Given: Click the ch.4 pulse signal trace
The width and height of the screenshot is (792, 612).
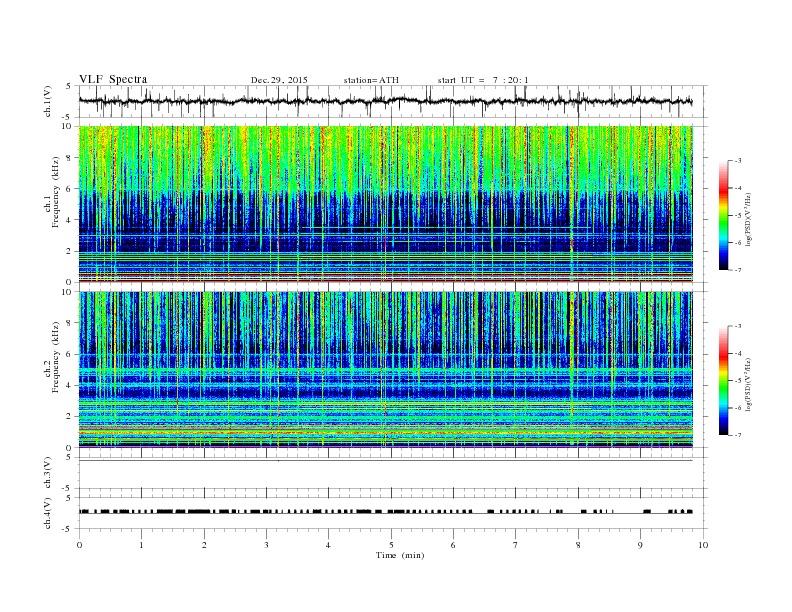Looking at the screenshot, I should click(x=385, y=512).
